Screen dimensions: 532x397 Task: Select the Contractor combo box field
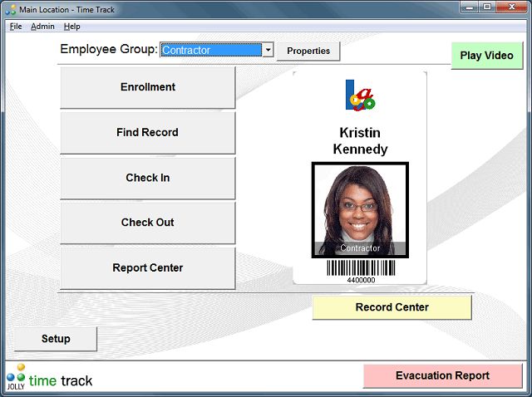(211, 51)
